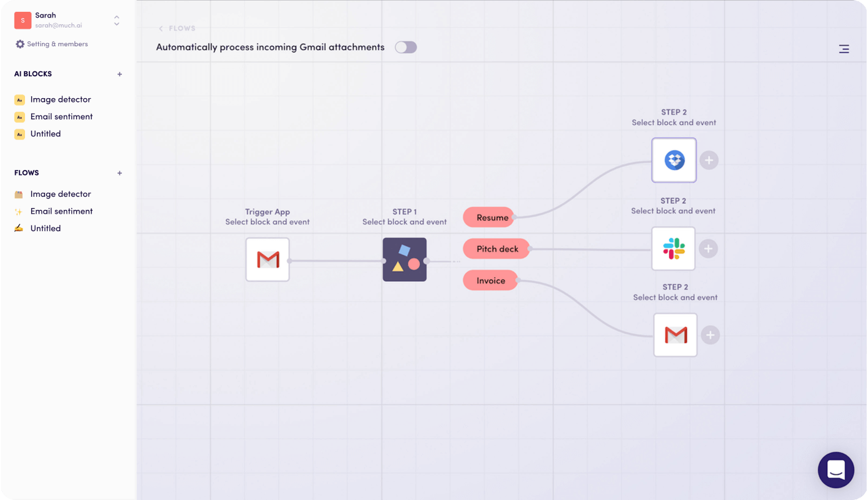
Task: Select the Email sentiment flow icon
Action: click(19, 211)
